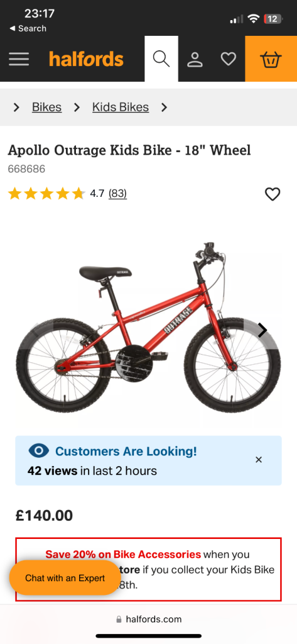Tap halfords.com address bar

pyautogui.click(x=148, y=619)
